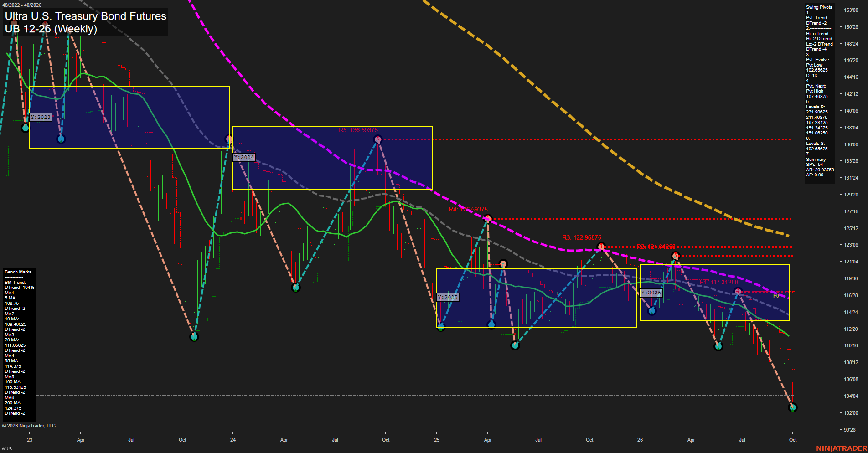Click the 48/2022 - 40/2026 date range text

pos(22,5)
